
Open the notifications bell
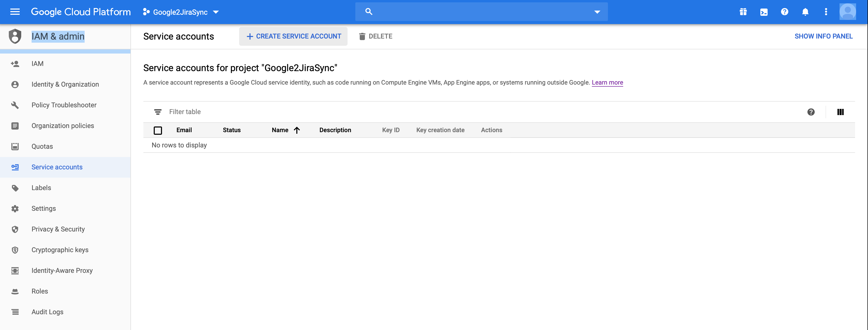tap(805, 12)
